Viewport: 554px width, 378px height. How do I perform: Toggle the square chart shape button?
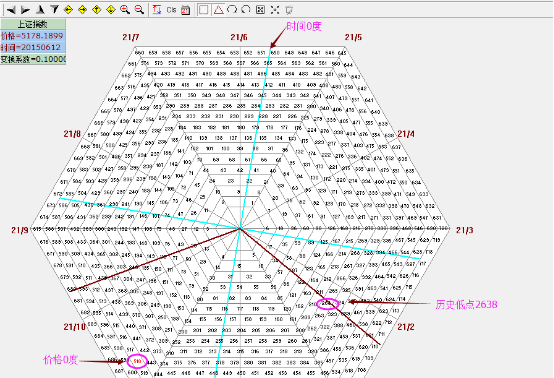click(x=204, y=10)
